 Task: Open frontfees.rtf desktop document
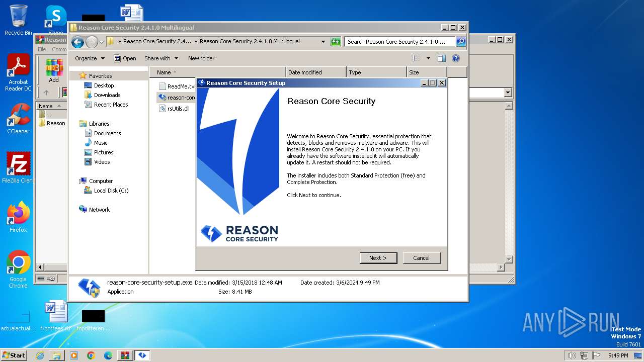click(x=56, y=316)
